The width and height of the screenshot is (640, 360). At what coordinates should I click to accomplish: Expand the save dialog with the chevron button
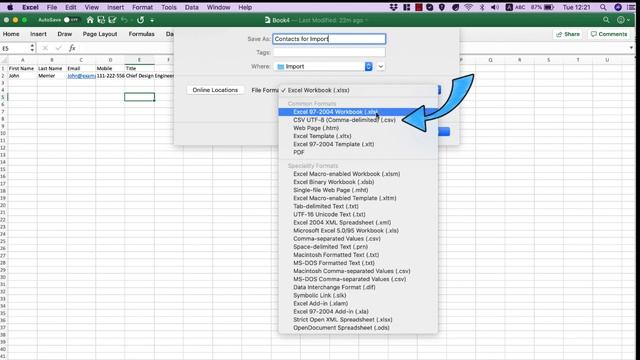click(x=380, y=66)
